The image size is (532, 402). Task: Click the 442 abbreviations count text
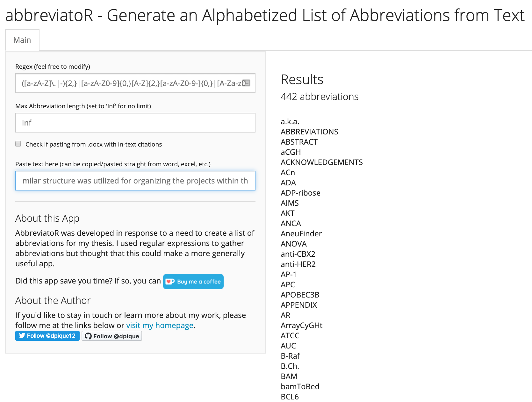click(320, 97)
